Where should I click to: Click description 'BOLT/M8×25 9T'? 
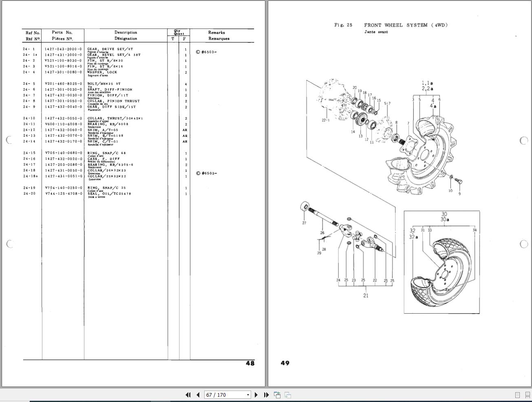(x=104, y=84)
